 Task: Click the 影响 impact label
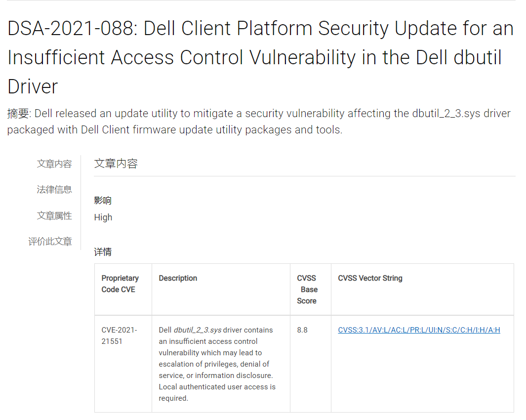click(103, 200)
